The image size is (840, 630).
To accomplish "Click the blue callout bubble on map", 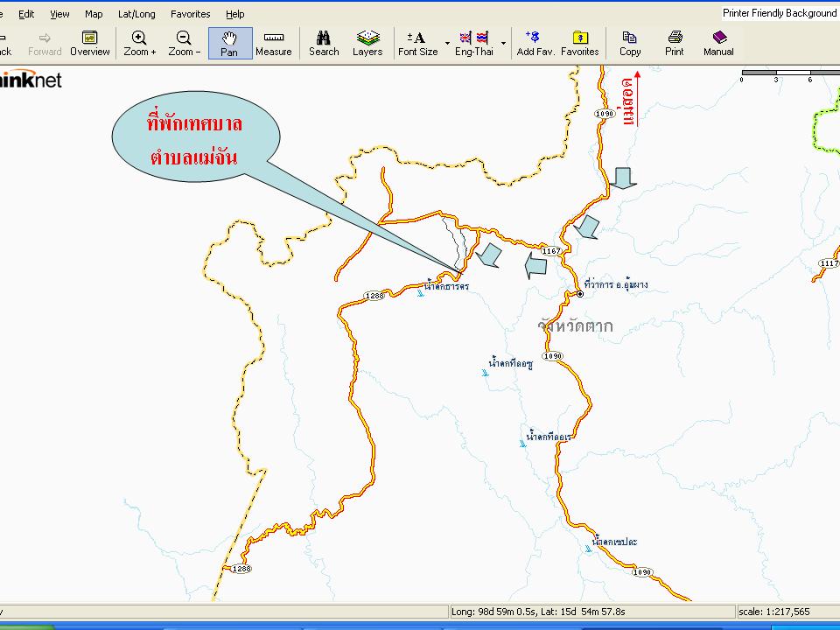I will [196, 140].
